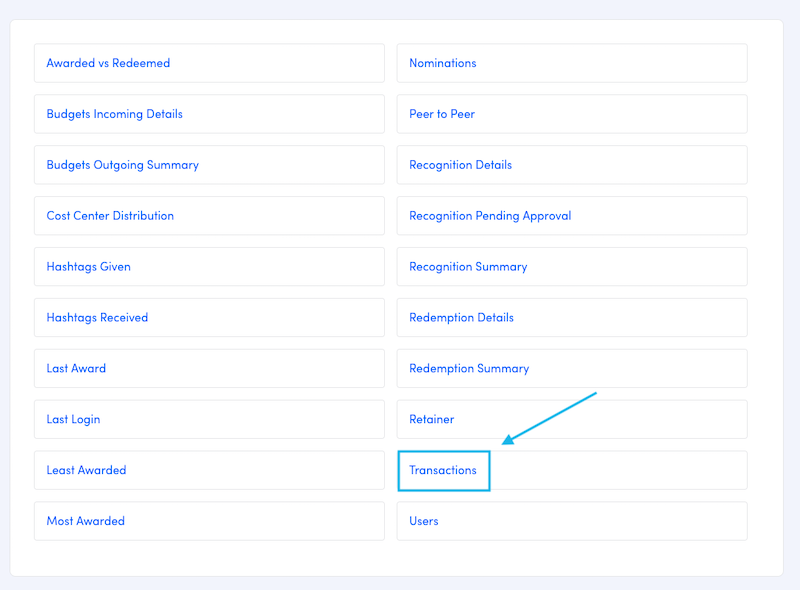Open the Hashtags Given report

pyautogui.click(x=87, y=266)
